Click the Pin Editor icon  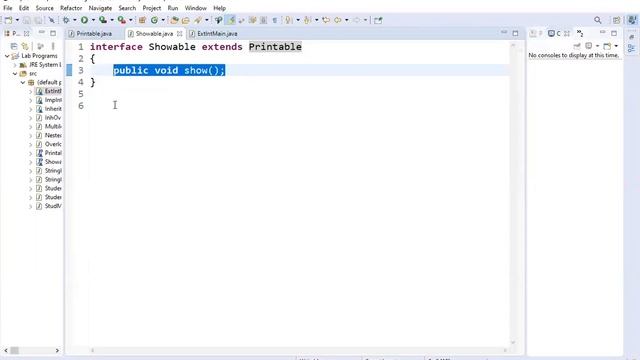point(378,20)
